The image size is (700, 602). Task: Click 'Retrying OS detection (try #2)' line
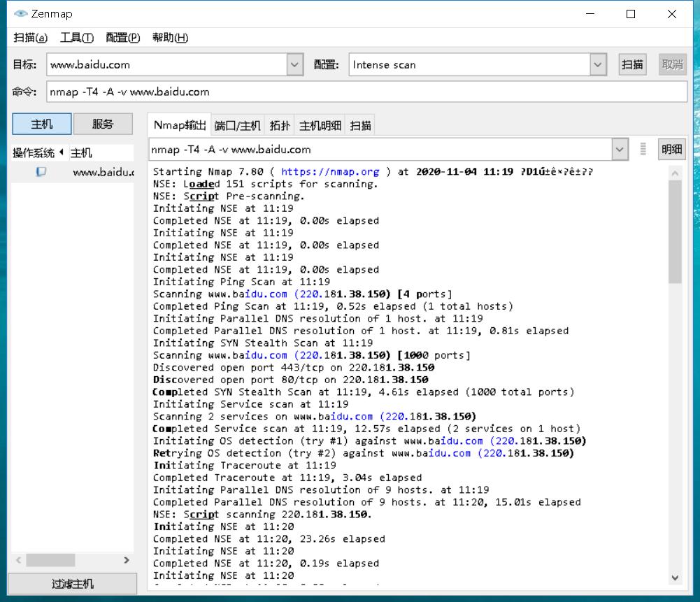pos(364,453)
